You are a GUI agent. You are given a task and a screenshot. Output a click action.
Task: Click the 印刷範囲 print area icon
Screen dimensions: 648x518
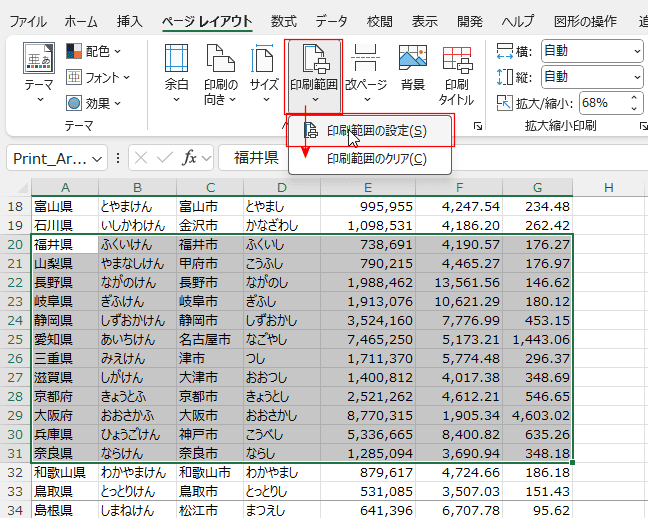(316, 59)
